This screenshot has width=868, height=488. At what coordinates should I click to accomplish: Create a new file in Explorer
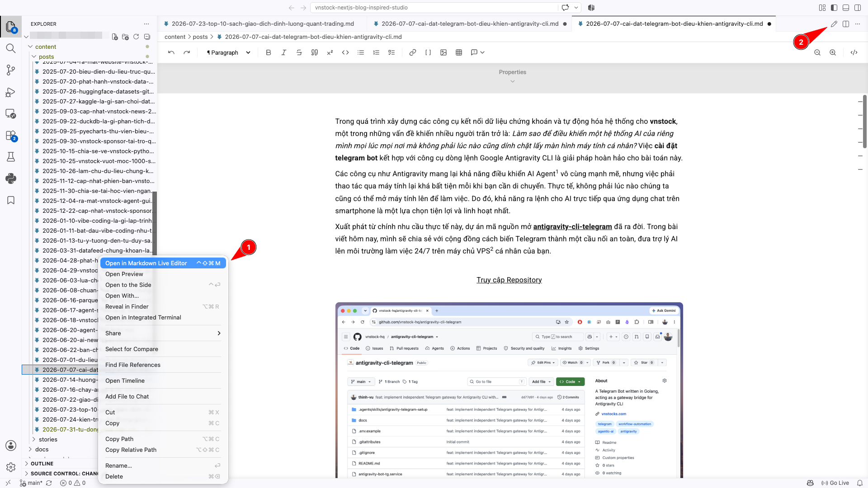[115, 37]
